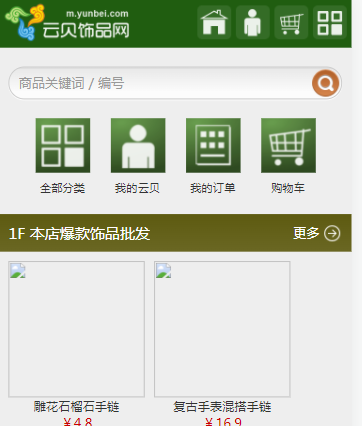
Task: Open the 全部分类 large grid icon
Action: tap(63, 145)
